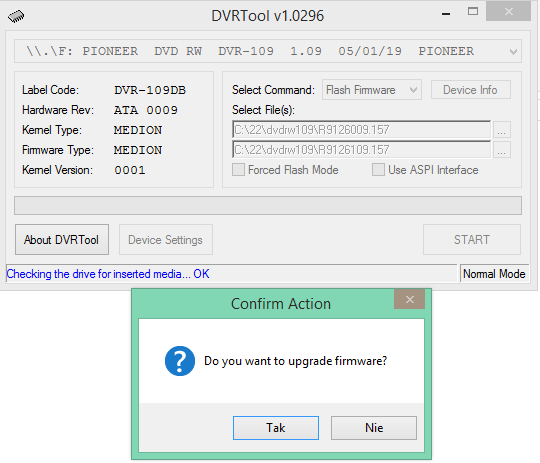Viewport: 540px width, 463px height.
Task: Maximize the DVRTool window
Action: click(473, 12)
